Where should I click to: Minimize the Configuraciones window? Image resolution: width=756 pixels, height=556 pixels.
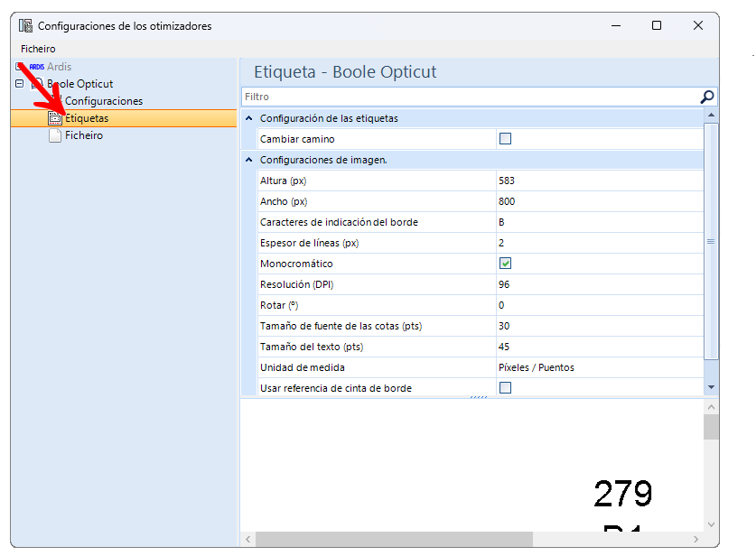click(616, 25)
